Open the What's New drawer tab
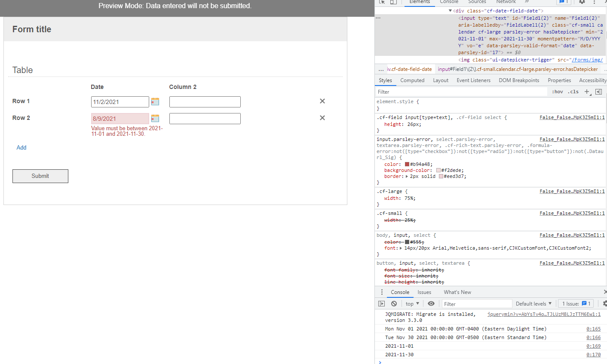The image size is (607, 364). (x=457, y=292)
